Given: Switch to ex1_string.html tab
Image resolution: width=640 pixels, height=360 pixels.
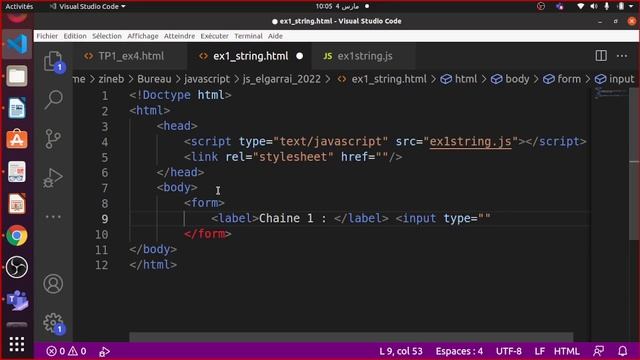Looking at the screenshot, I should point(251,56).
